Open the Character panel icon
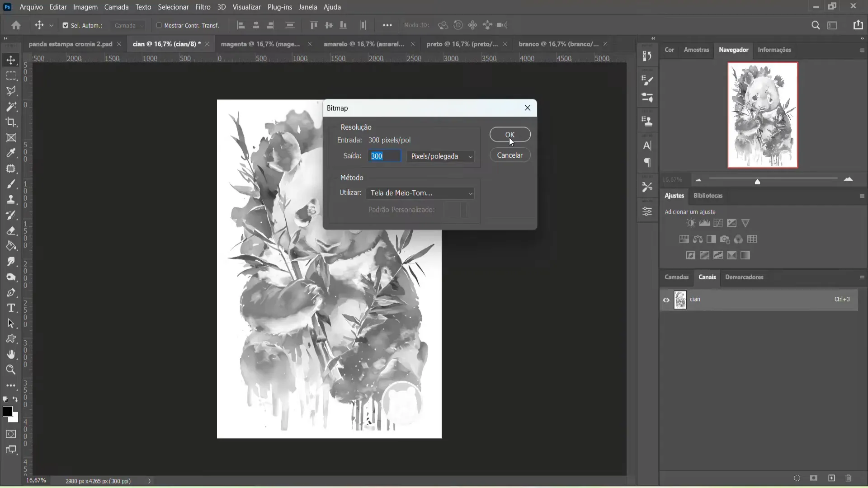This screenshot has width=868, height=488. click(647, 145)
